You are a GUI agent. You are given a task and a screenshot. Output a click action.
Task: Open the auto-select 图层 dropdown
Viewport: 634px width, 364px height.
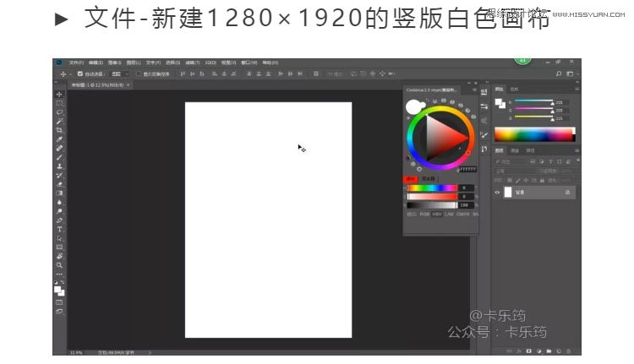[x=119, y=74]
